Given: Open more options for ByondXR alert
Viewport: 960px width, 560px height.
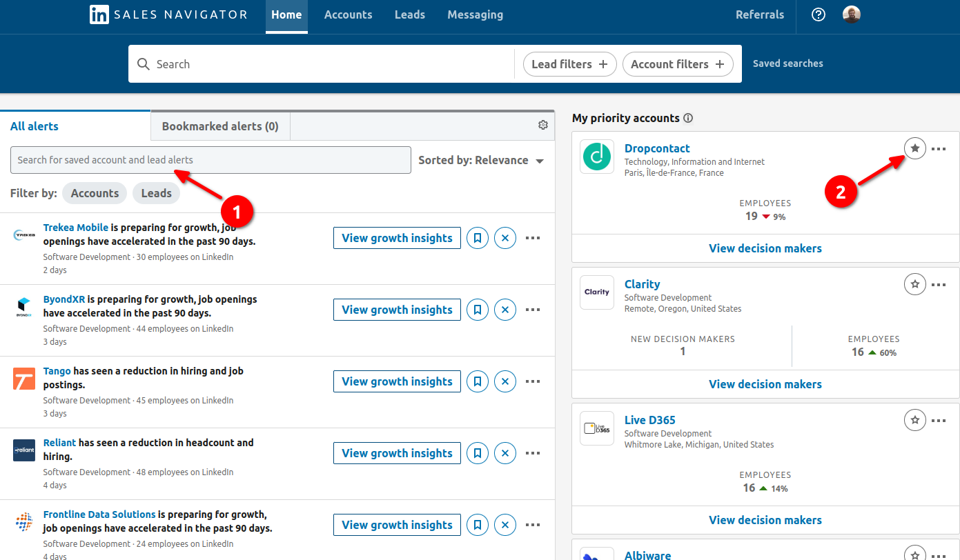Looking at the screenshot, I should (533, 310).
